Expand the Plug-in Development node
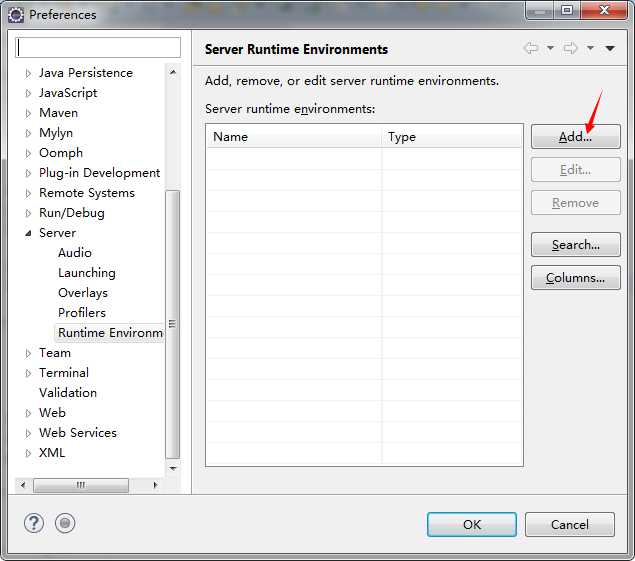The width and height of the screenshot is (635, 561). [x=28, y=173]
